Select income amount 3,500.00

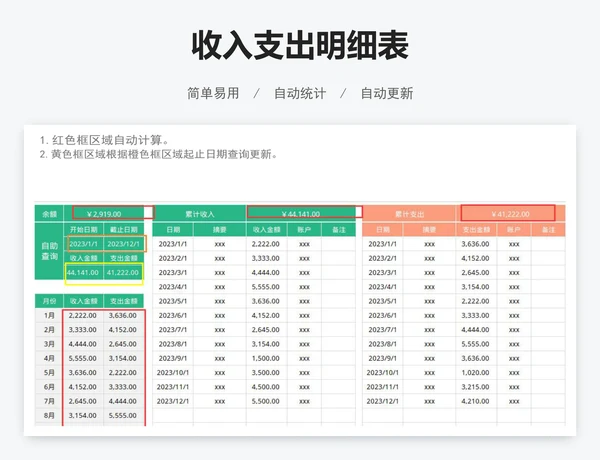[266, 372]
